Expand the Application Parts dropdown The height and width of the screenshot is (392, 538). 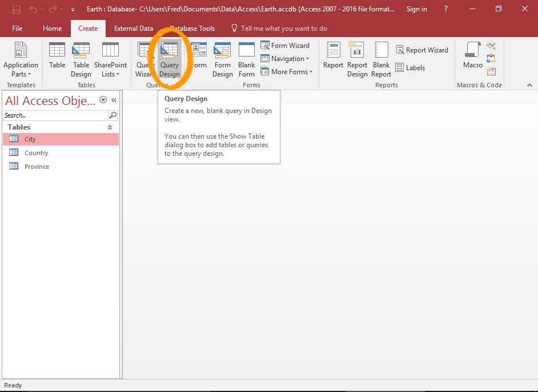pos(21,60)
